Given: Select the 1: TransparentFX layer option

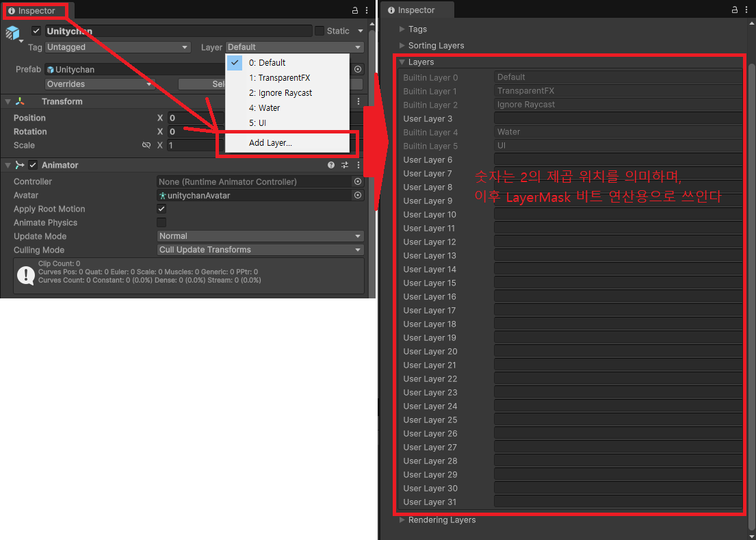Looking at the screenshot, I should tap(287, 77).
